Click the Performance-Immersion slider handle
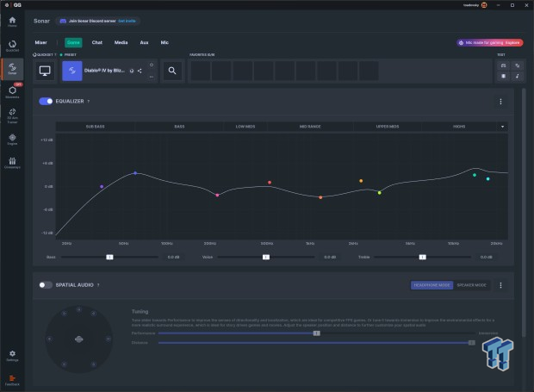 click(317, 333)
